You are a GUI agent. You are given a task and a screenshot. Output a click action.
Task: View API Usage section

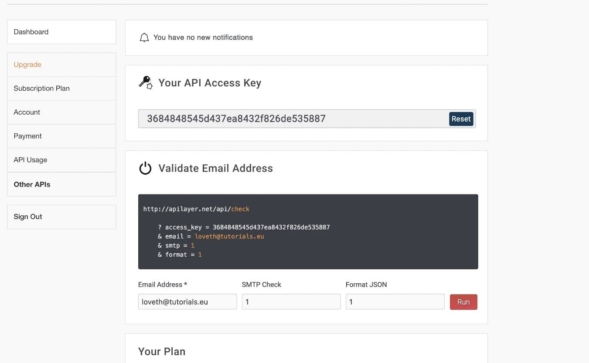[62, 160]
